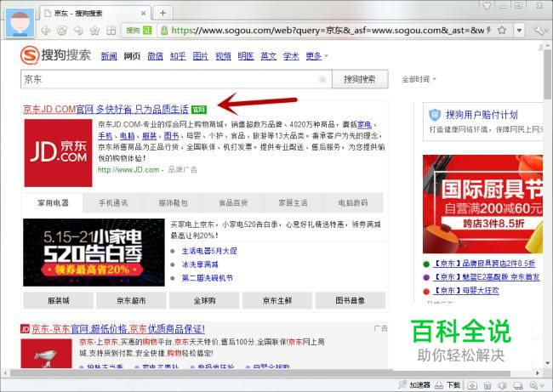This screenshot has width=553, height=392.
Task: Open the 明医 search category
Action: [x=246, y=56]
